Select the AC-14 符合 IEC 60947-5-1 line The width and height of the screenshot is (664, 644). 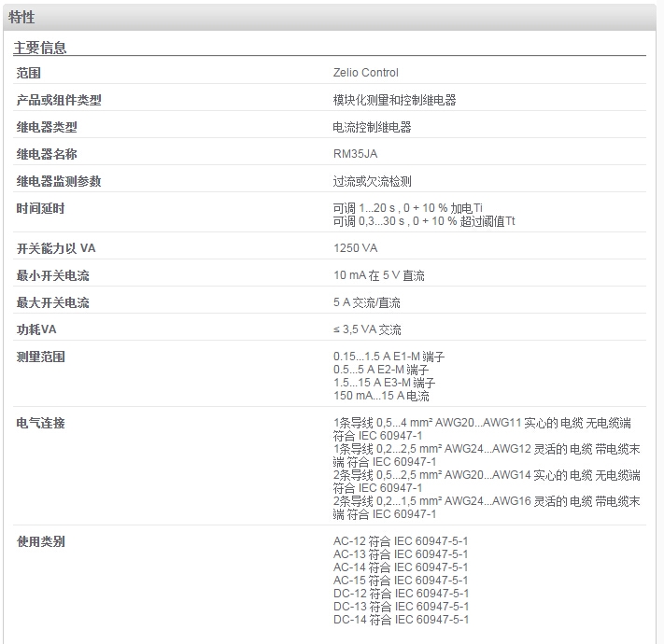coord(401,567)
